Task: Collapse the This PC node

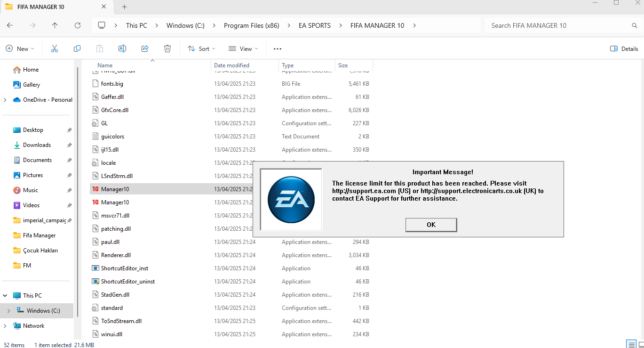Action: click(5, 296)
